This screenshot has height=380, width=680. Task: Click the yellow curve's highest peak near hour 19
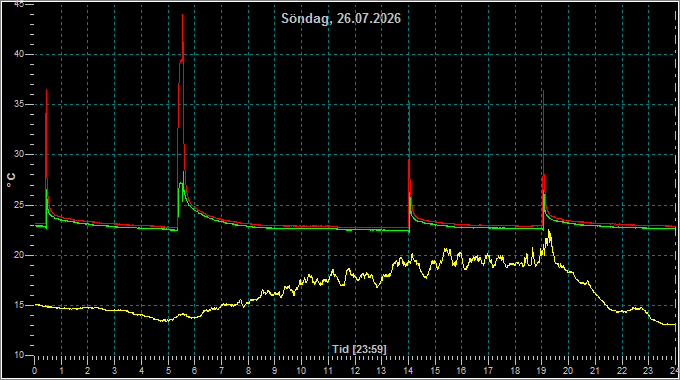tap(549, 230)
